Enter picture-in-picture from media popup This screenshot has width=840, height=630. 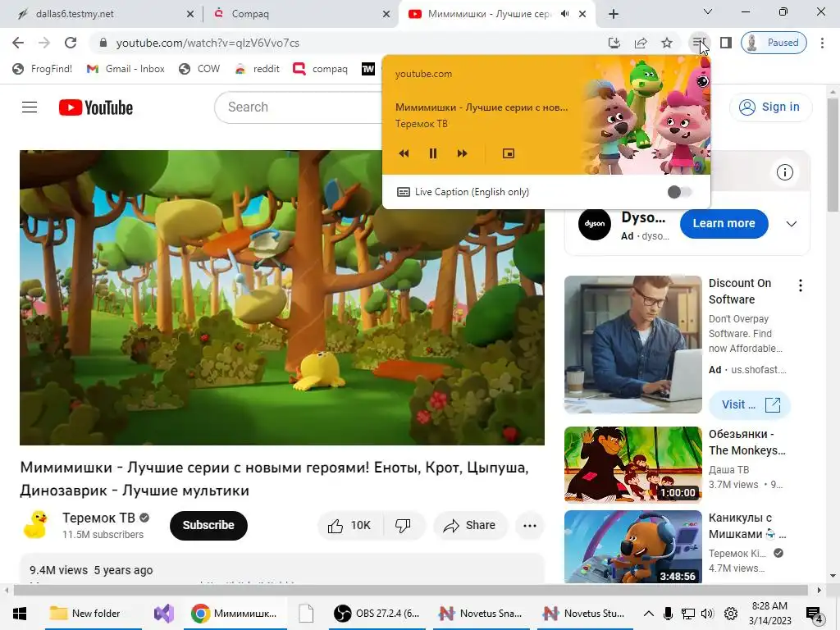(x=509, y=153)
